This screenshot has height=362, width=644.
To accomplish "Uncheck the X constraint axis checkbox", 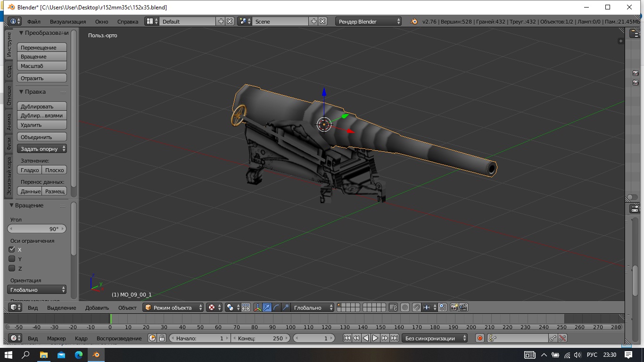I will pos(12,249).
